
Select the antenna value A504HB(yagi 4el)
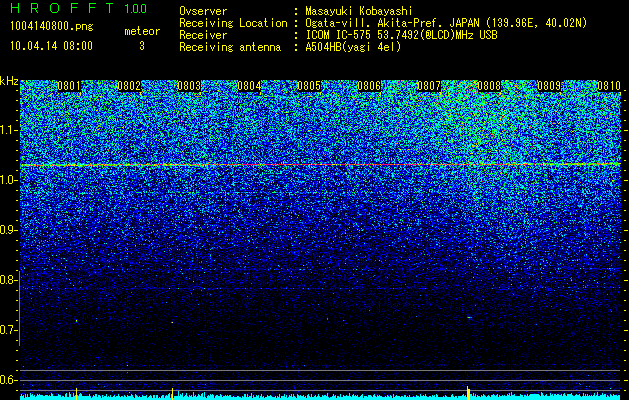tap(353, 47)
